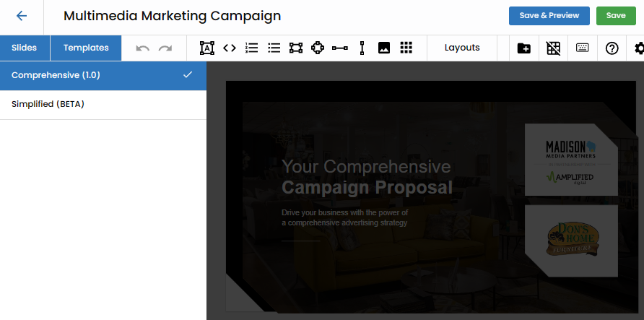Click the add folder icon
This screenshot has width=644, height=320.
click(x=524, y=48)
